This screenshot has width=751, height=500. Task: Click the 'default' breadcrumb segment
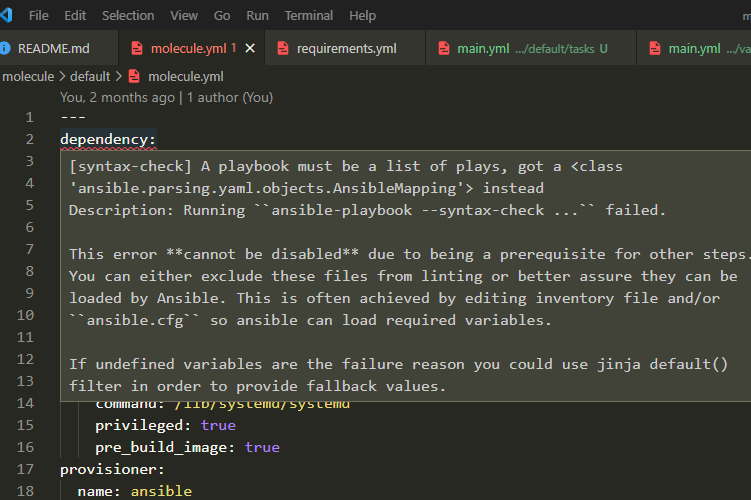click(90, 77)
